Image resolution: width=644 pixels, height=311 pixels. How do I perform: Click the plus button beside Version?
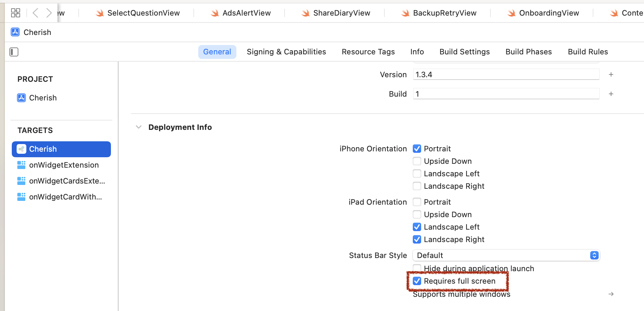pos(611,74)
